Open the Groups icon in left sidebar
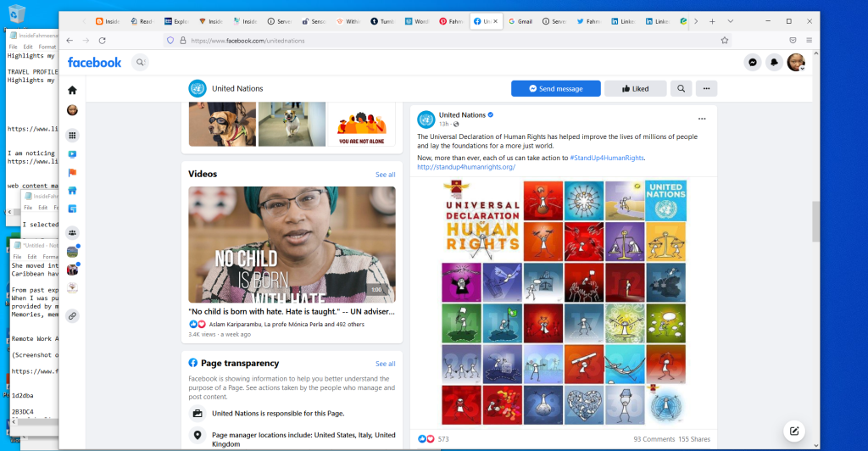Image resolution: width=868 pixels, height=451 pixels. pos(72,232)
